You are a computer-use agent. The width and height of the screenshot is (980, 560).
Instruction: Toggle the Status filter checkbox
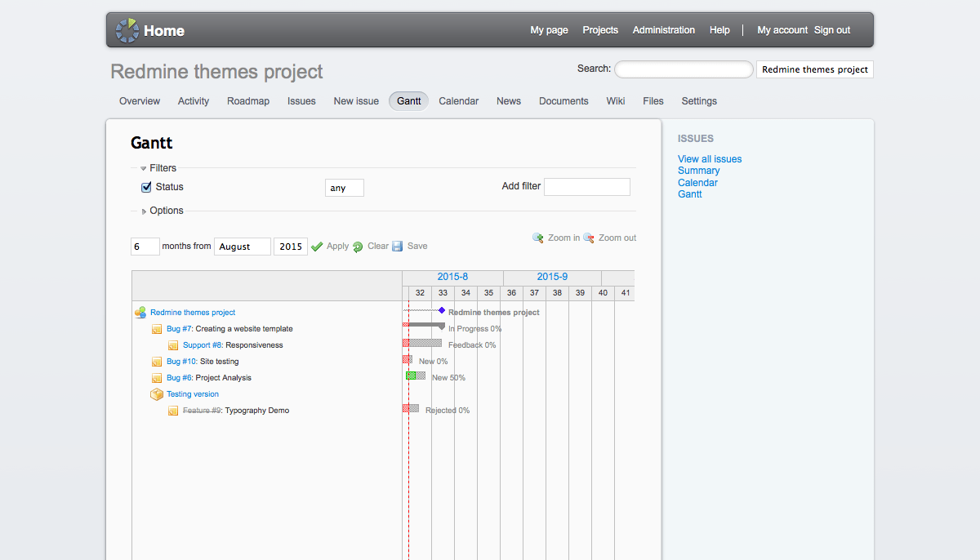click(147, 187)
